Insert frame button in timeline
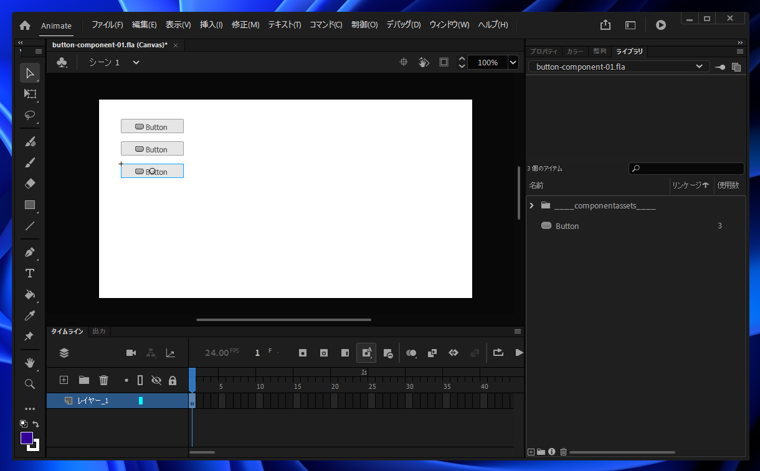 [345, 353]
